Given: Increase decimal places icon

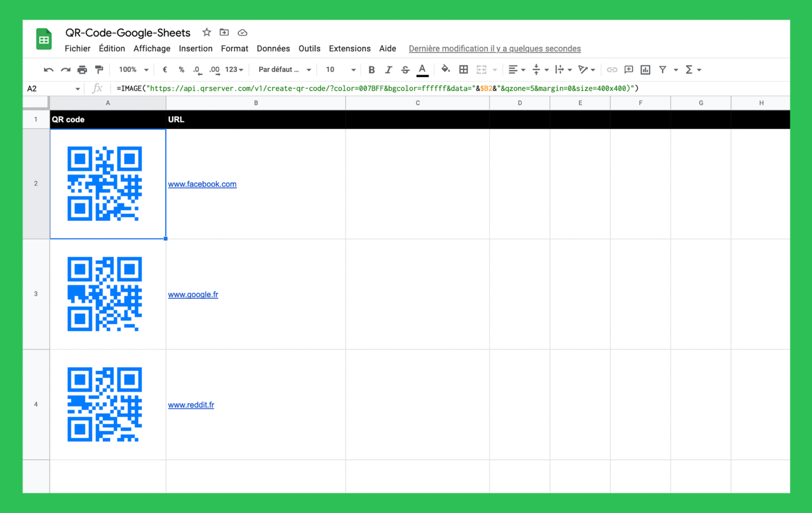Looking at the screenshot, I should [214, 69].
